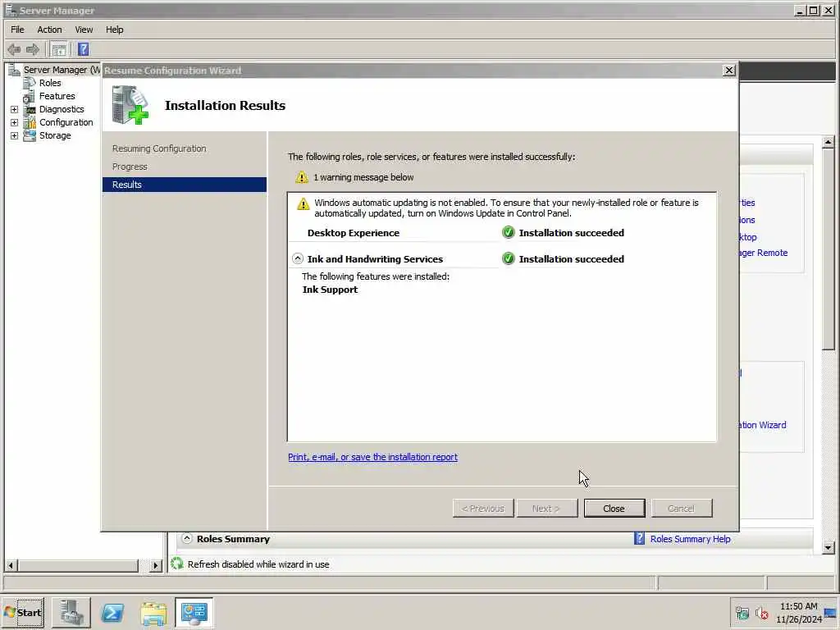
Task: Select the Diagnostics tree node
Action: [62, 109]
